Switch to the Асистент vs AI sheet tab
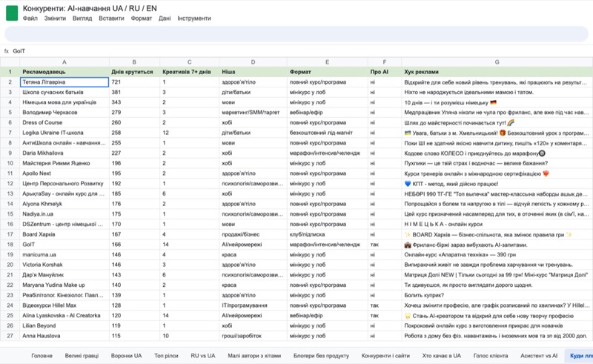Image resolution: width=593 pixels, height=364 pixels. click(x=539, y=356)
